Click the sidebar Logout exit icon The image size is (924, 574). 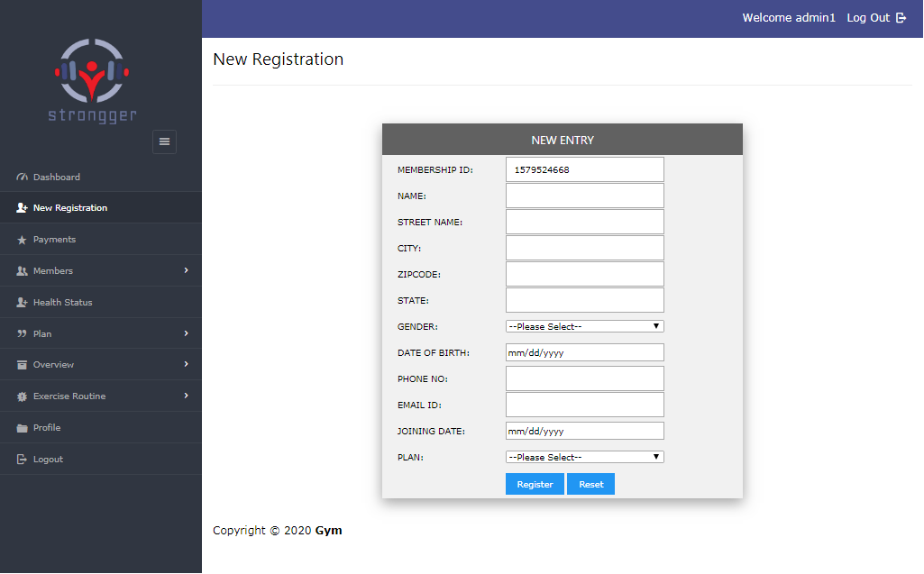click(x=22, y=459)
